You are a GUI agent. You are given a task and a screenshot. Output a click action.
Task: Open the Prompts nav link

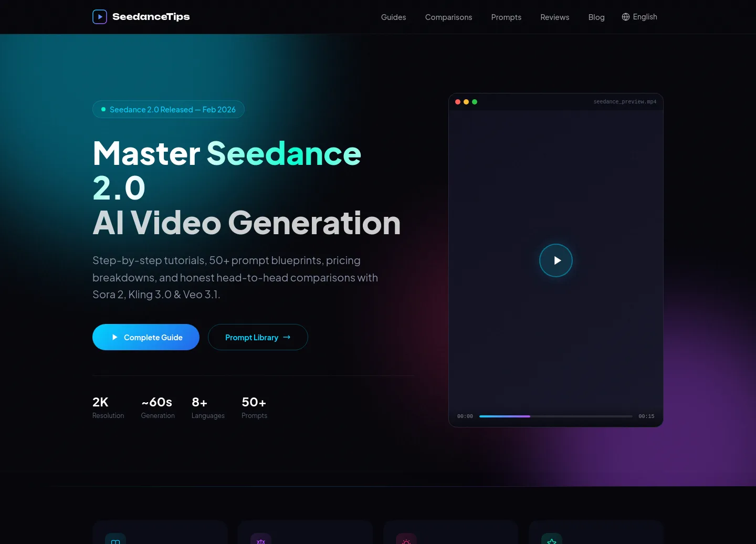coord(506,17)
